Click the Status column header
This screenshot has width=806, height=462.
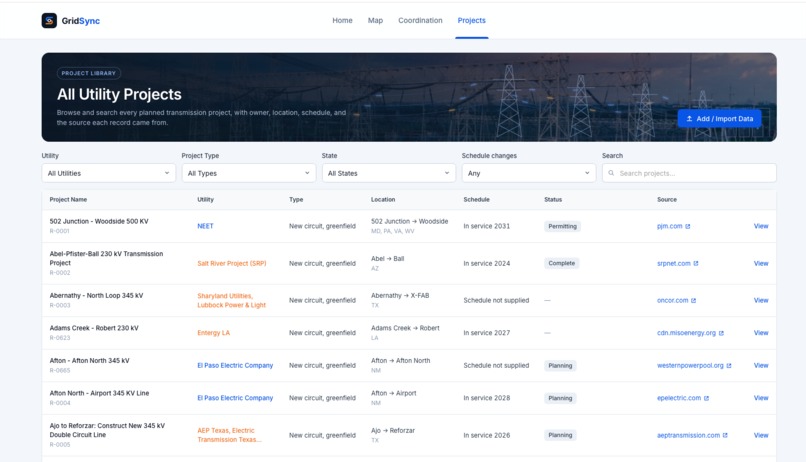(553, 199)
